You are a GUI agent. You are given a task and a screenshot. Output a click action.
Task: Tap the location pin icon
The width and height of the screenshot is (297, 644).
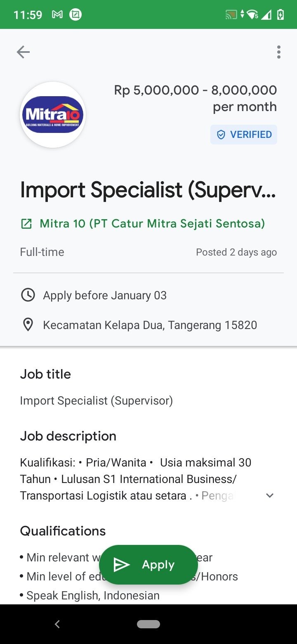(28, 325)
